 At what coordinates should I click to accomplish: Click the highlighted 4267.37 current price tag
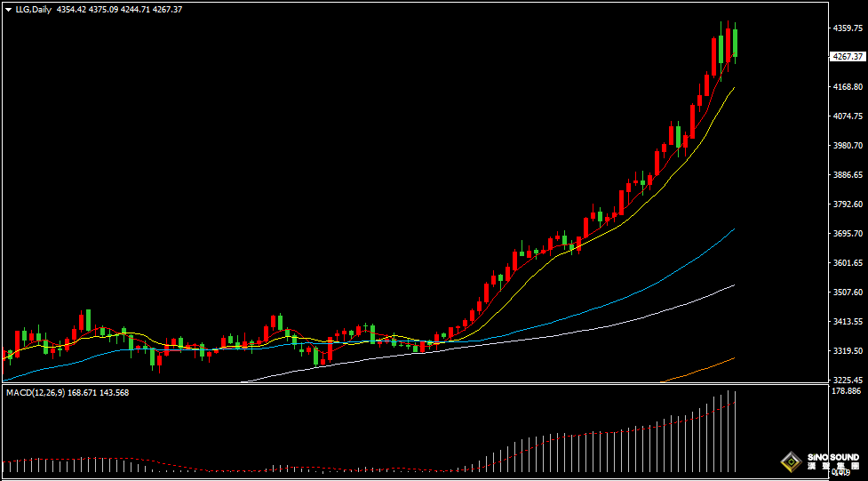click(848, 57)
